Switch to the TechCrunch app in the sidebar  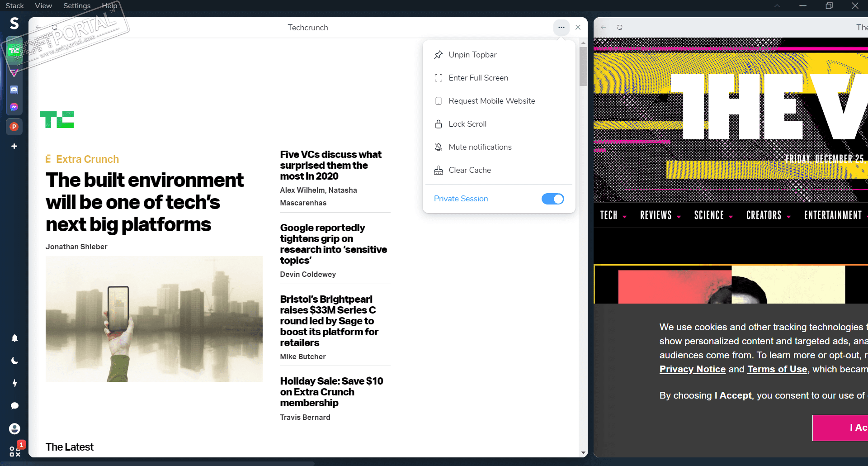(14, 51)
